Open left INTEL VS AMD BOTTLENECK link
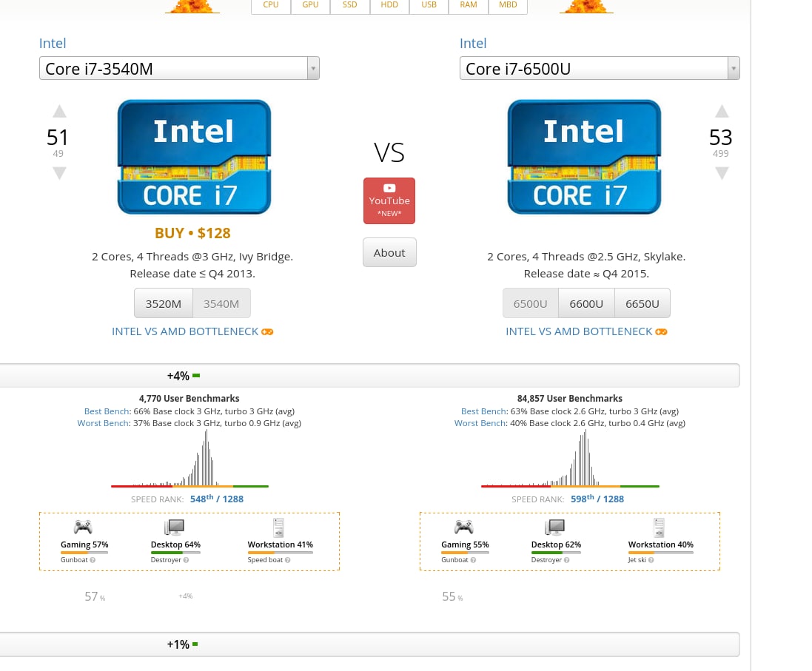Viewport: 812px width, 671px height. [185, 331]
